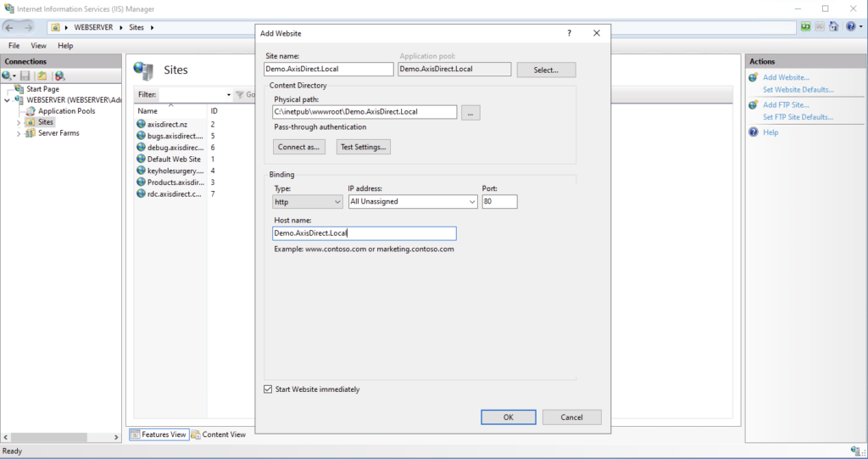Select Application Pools in the tree
Viewport: 868px width, 459px height.
[x=66, y=111]
